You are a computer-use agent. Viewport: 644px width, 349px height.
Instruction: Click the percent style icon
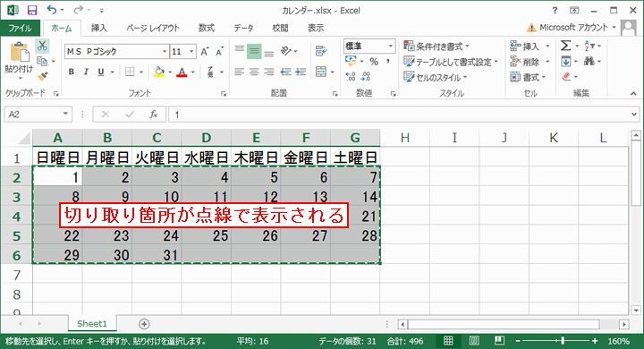(x=373, y=62)
